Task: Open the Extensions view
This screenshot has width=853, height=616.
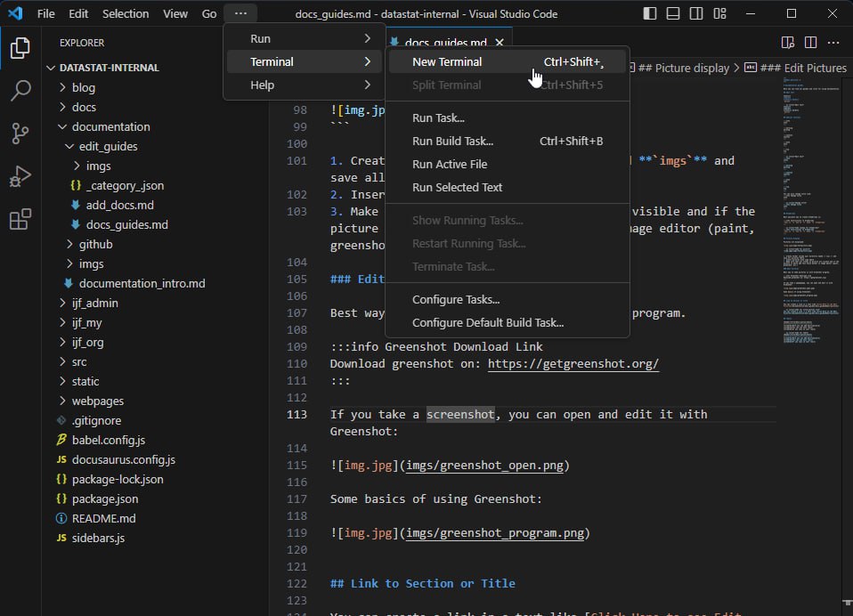Action: pos(20,219)
